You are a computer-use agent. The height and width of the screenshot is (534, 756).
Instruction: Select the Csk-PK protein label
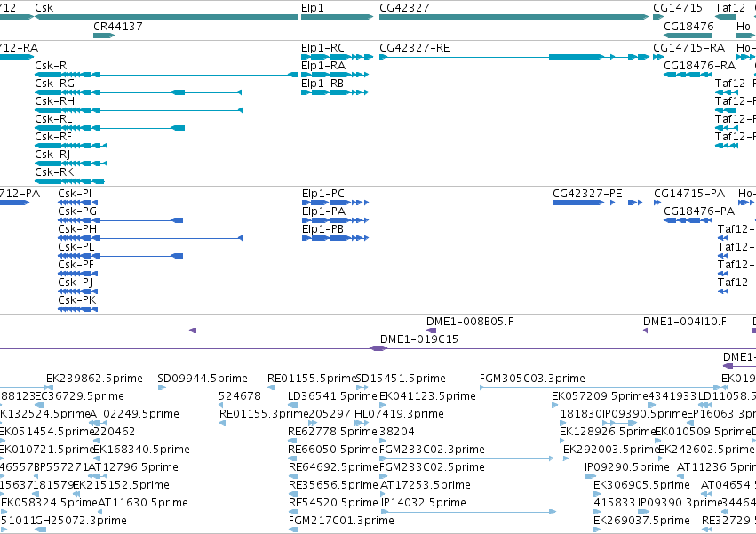point(77,300)
